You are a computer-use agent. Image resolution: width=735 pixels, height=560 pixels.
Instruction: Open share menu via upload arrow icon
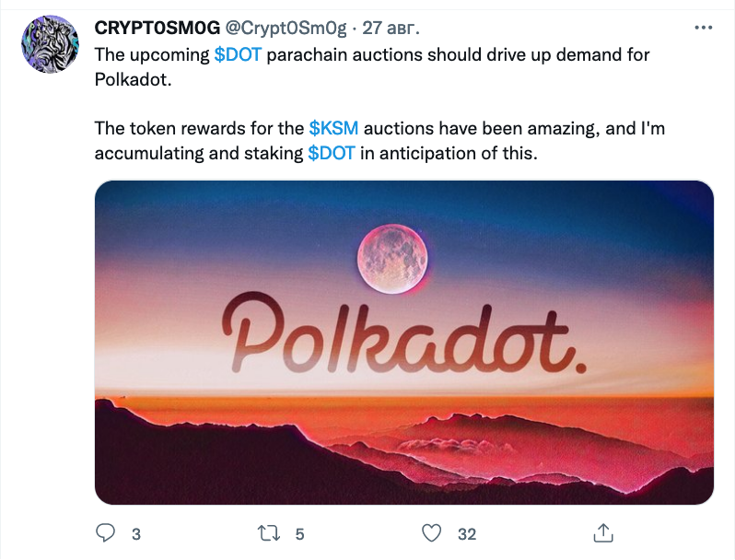(x=602, y=532)
